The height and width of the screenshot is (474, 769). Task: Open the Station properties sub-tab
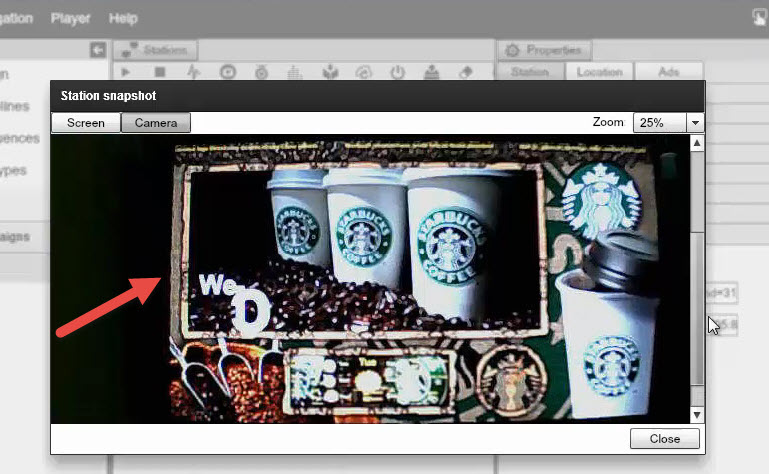coord(530,72)
